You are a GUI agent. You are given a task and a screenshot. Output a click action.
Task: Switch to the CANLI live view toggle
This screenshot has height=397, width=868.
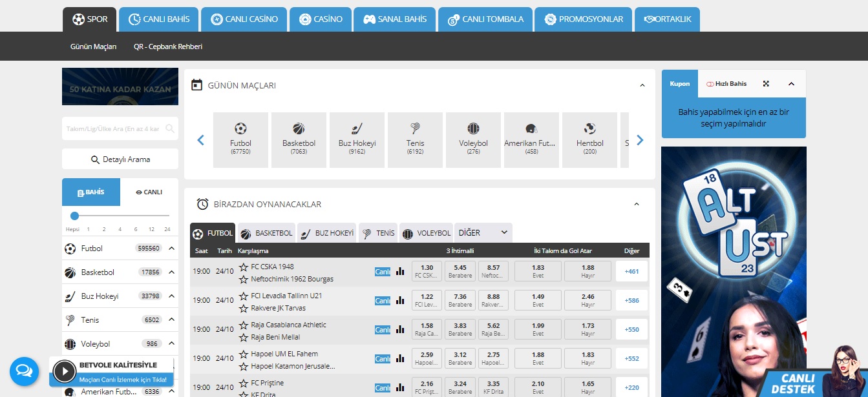[149, 192]
